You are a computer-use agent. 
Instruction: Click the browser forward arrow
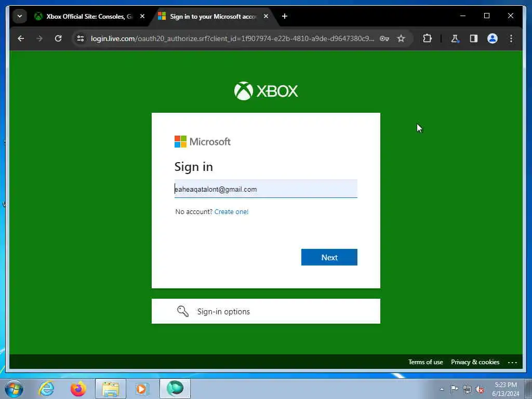[x=39, y=38]
